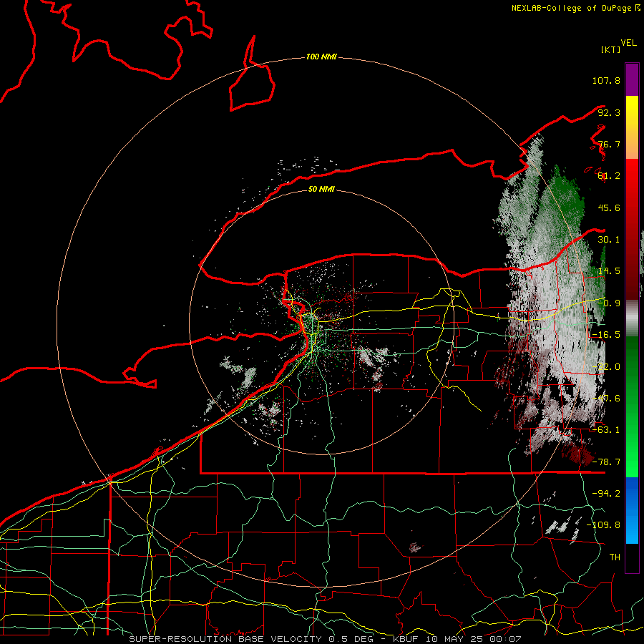Click the gray near-zero segment of color bar
This screenshot has width=644, height=644.
tap(632, 318)
